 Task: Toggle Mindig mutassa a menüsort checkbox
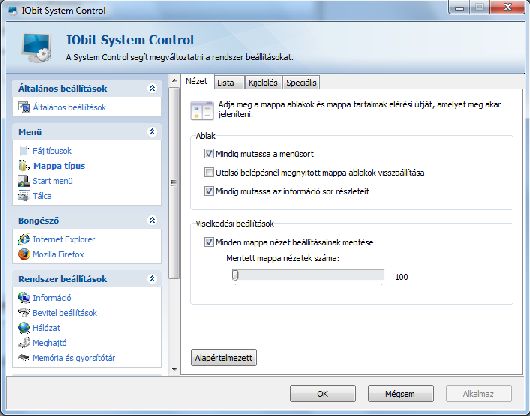[x=209, y=154]
